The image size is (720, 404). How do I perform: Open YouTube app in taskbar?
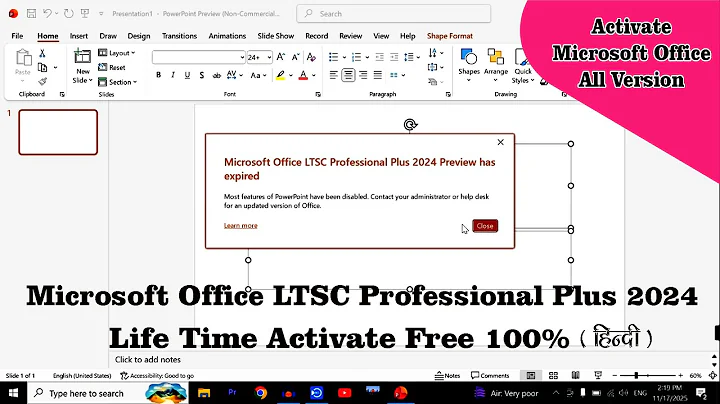point(344,393)
